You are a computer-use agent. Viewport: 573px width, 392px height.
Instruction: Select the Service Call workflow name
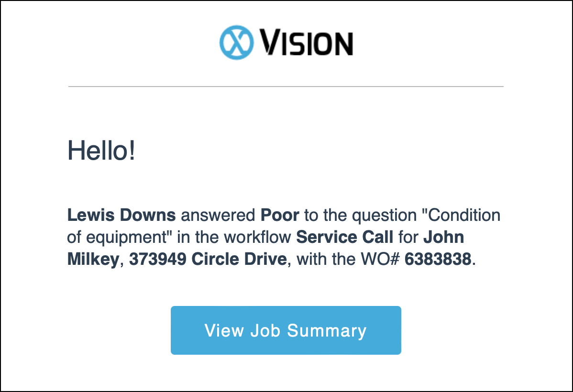[x=344, y=237]
